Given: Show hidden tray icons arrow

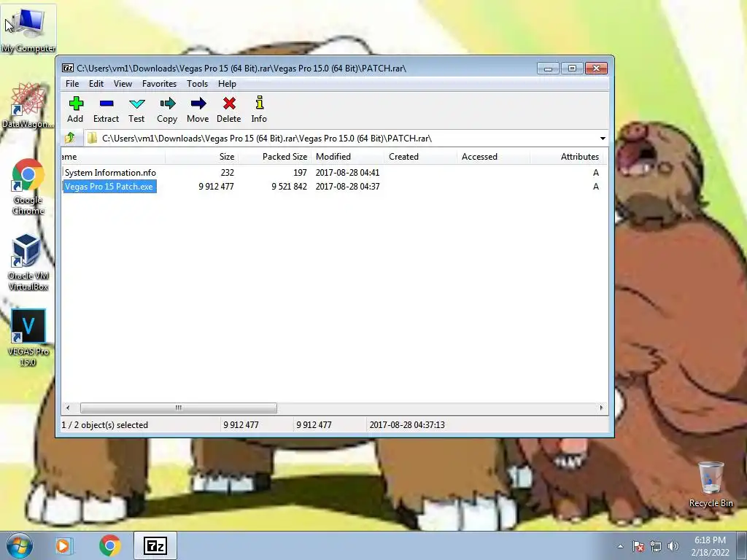Looking at the screenshot, I should pos(620,546).
